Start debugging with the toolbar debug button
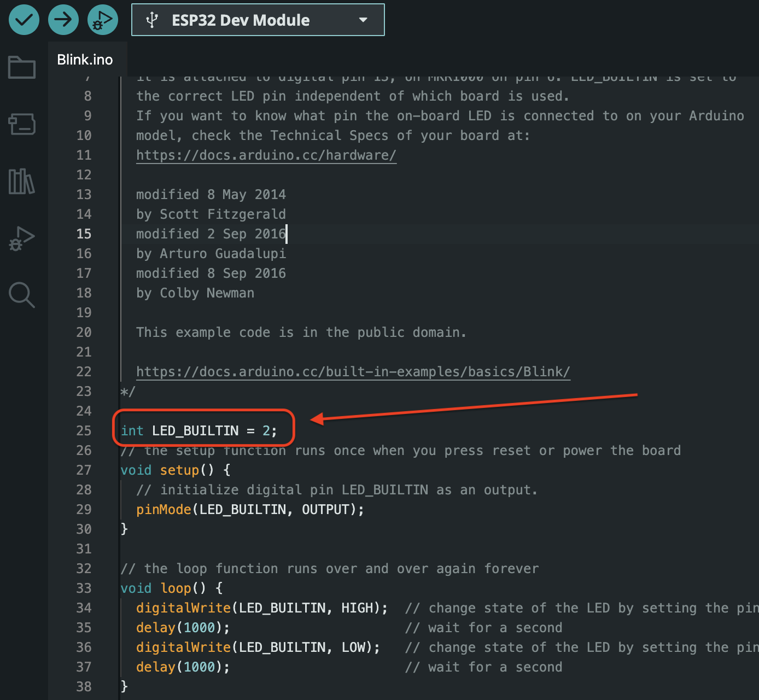 tap(103, 20)
